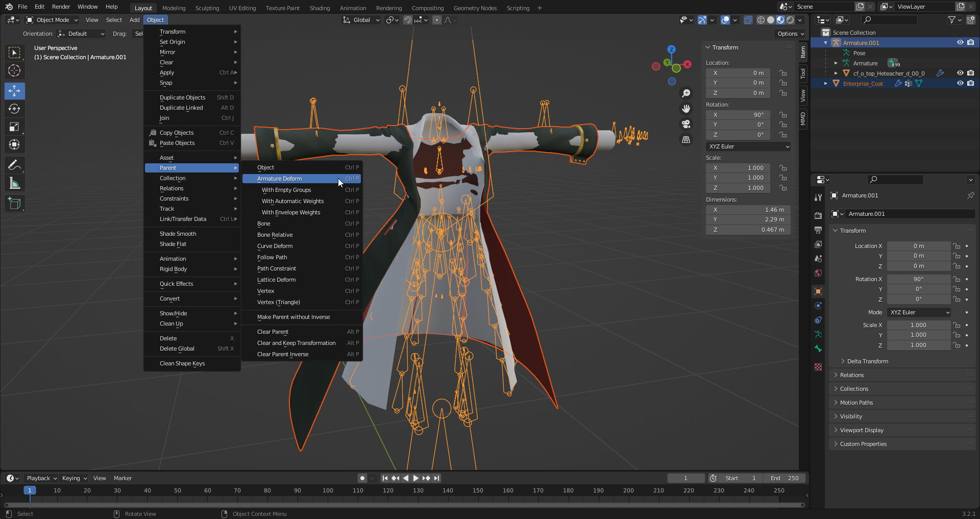Viewport: 980px width, 519px height.
Task: Click the New Collection button in Outliner header
Action: pos(971,19)
